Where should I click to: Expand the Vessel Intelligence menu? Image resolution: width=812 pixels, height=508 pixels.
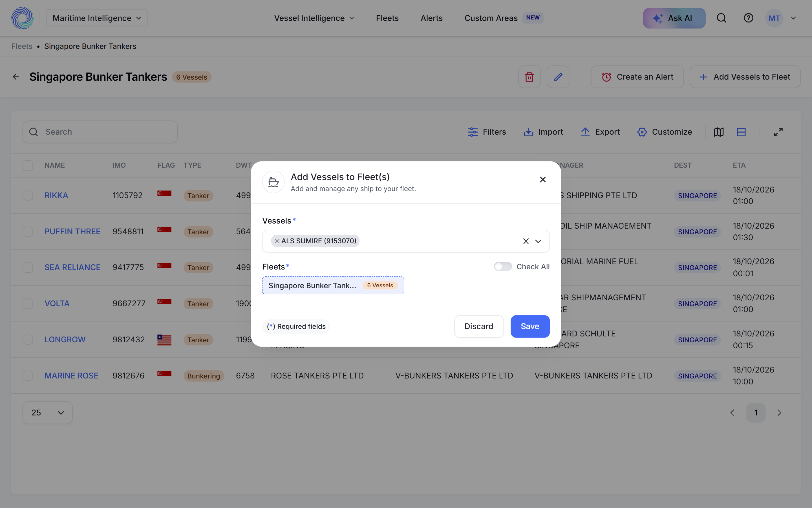tap(314, 18)
